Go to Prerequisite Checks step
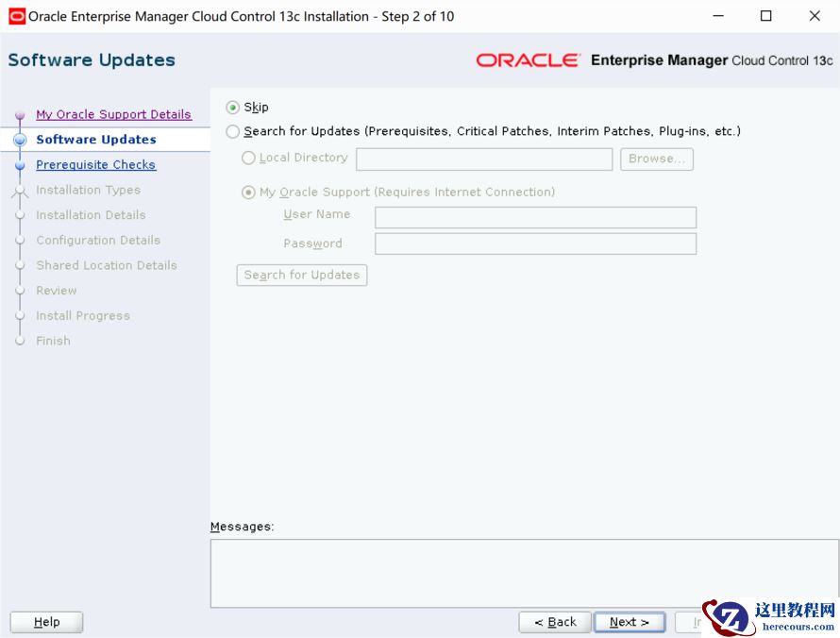Screen dimensions: 840x638 coord(96,164)
